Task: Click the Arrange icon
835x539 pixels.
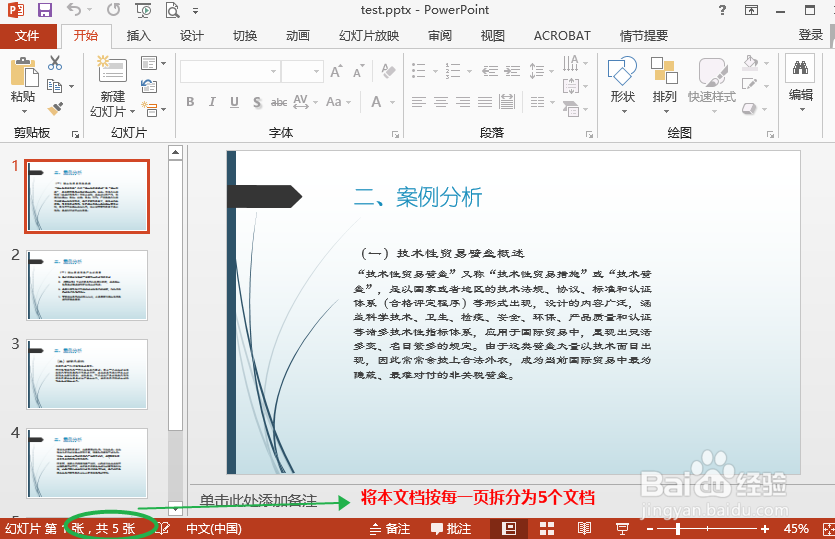Action: pos(664,71)
